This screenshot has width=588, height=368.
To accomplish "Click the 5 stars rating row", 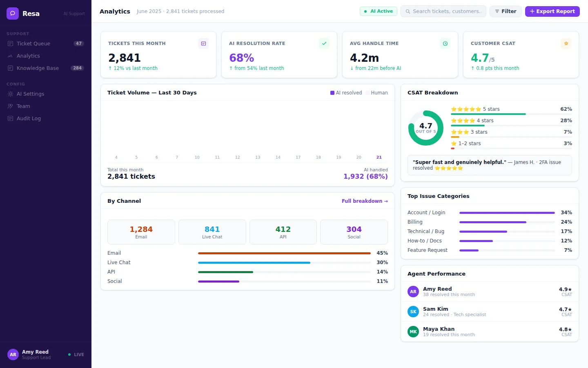I will (x=511, y=110).
